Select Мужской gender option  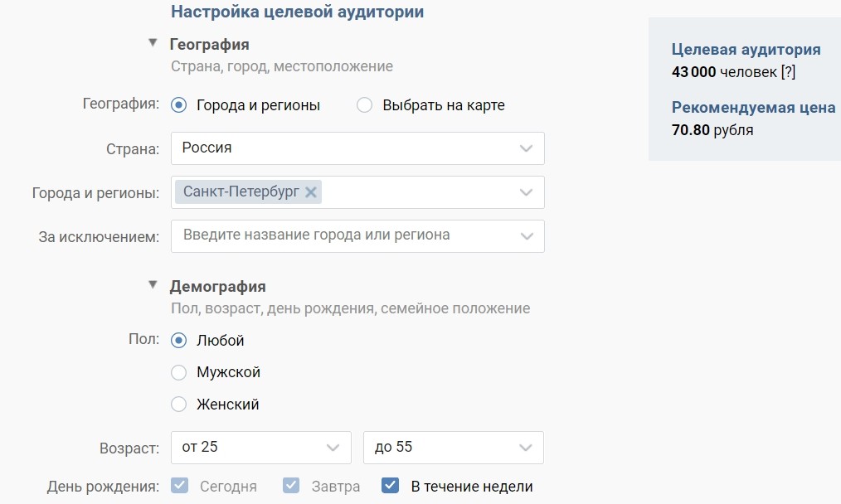pos(178,372)
